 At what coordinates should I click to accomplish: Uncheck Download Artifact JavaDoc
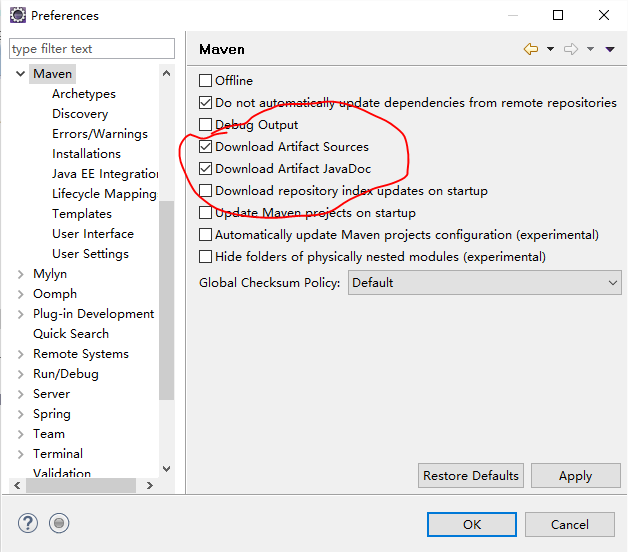coord(205,169)
